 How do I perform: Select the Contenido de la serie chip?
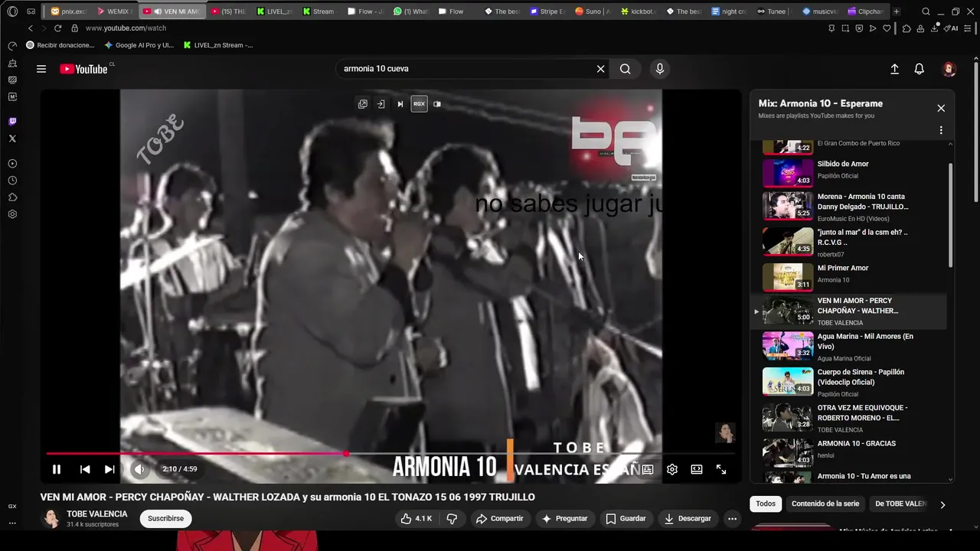click(825, 504)
